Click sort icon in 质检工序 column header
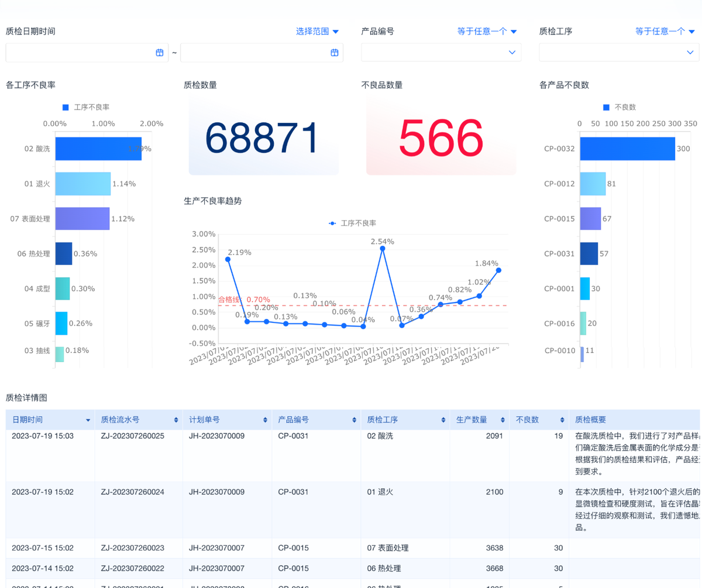Viewport: 702px width, 588px height. coord(443,420)
